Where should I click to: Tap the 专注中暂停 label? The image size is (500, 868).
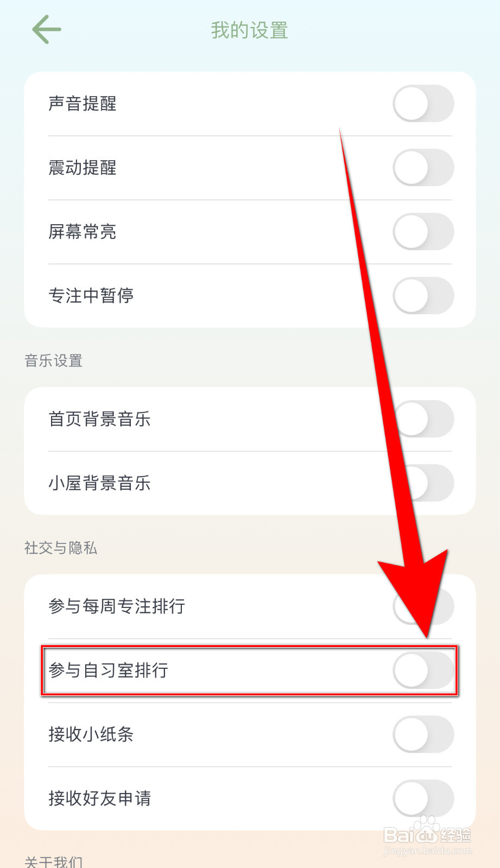point(91,296)
